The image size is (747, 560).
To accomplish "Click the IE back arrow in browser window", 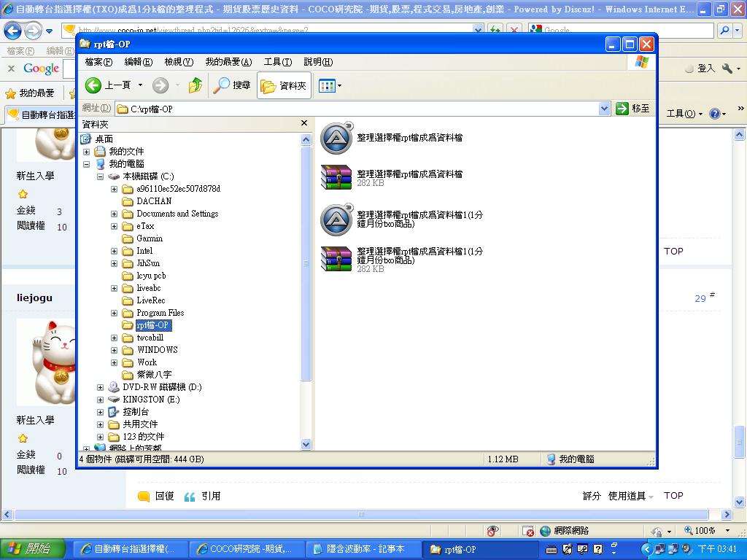I will (x=13, y=31).
